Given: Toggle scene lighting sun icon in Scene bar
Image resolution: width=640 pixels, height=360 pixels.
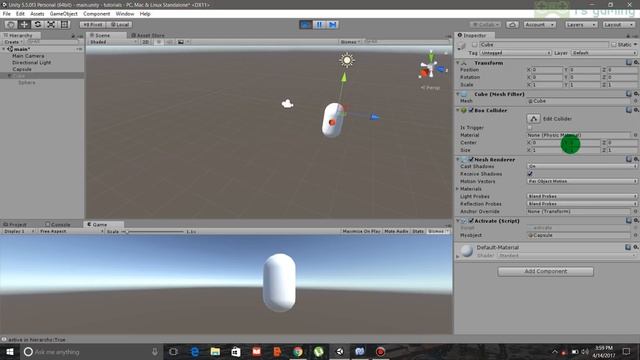Looking at the screenshot, I should pos(159,42).
